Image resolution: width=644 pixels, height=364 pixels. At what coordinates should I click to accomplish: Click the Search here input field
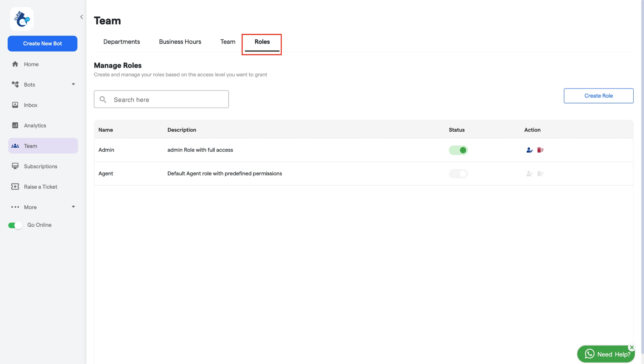click(x=161, y=99)
